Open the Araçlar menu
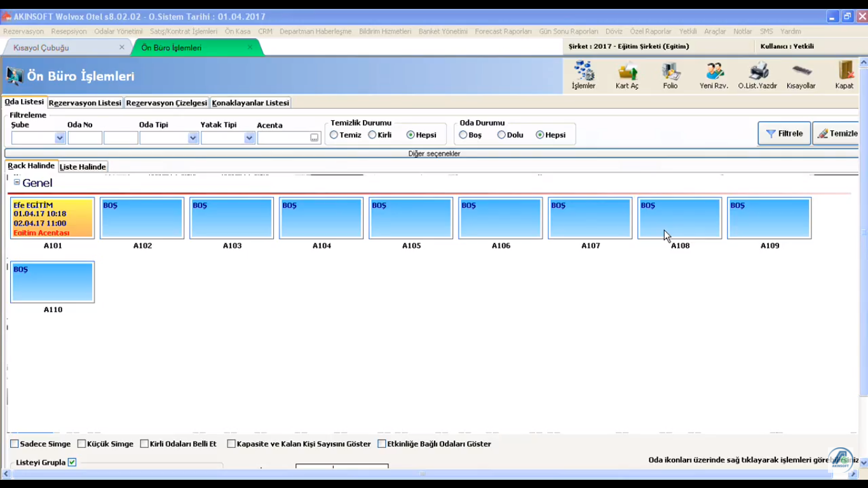This screenshot has height=488, width=868. click(x=715, y=31)
